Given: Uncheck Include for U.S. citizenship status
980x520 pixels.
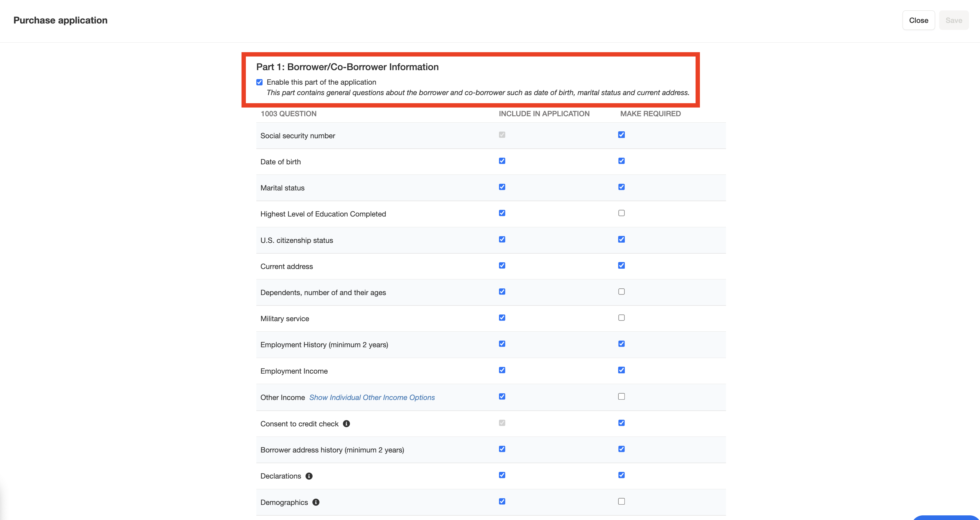Looking at the screenshot, I should (502, 239).
